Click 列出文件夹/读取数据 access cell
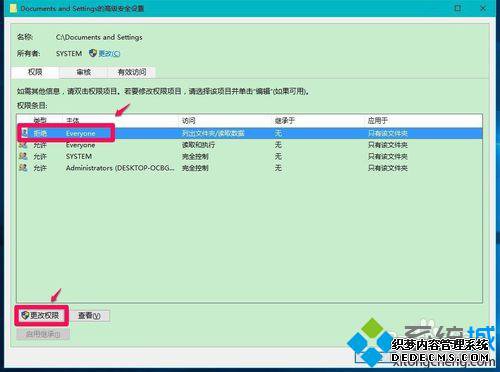The height and width of the screenshot is (372, 500). [x=213, y=133]
